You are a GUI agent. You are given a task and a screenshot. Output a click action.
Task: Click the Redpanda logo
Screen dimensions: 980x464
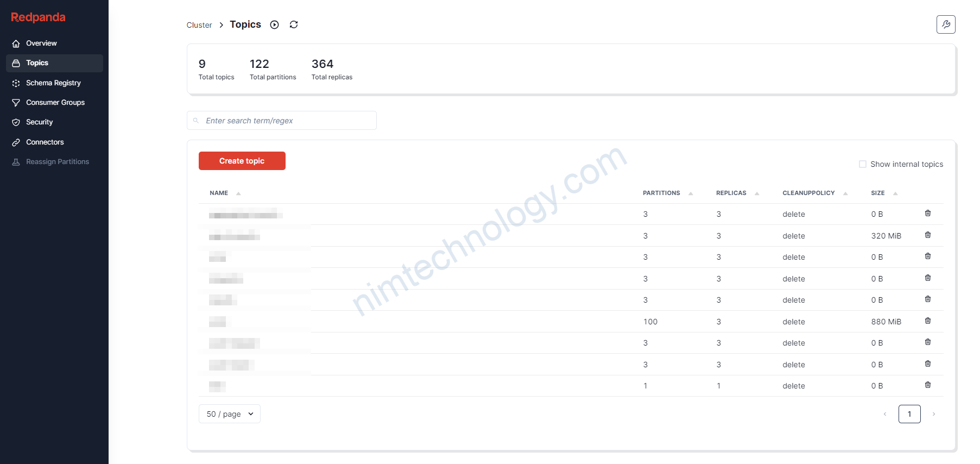pyautogui.click(x=38, y=17)
